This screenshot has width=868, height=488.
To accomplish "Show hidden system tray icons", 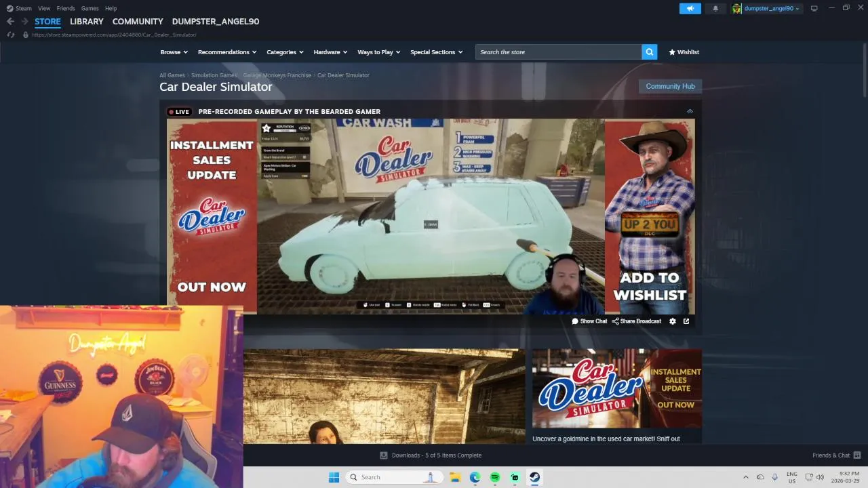I will [x=746, y=477].
